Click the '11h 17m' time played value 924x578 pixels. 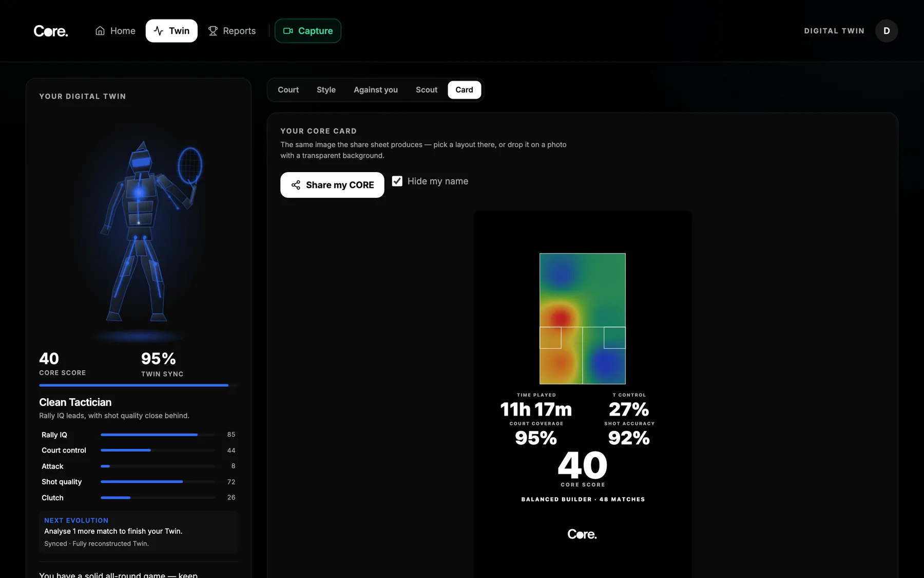[x=536, y=409]
